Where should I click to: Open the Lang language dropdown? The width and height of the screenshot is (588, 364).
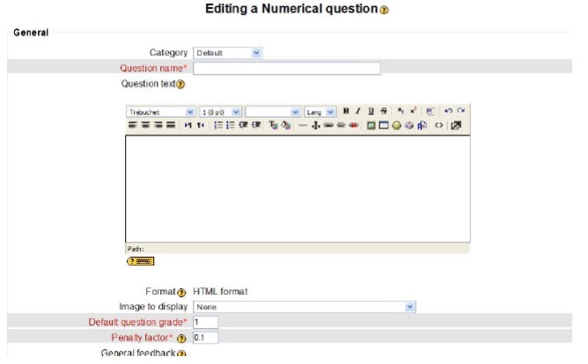point(320,113)
